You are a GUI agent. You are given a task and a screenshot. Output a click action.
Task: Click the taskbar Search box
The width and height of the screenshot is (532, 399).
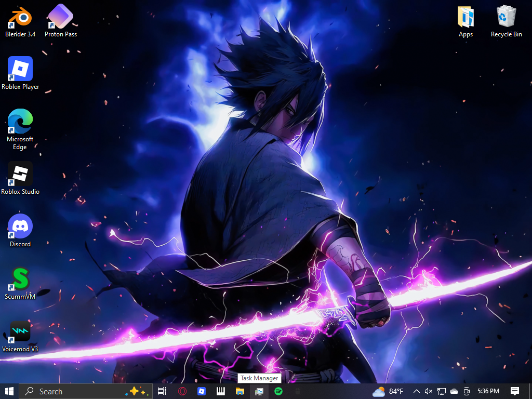pos(86,391)
